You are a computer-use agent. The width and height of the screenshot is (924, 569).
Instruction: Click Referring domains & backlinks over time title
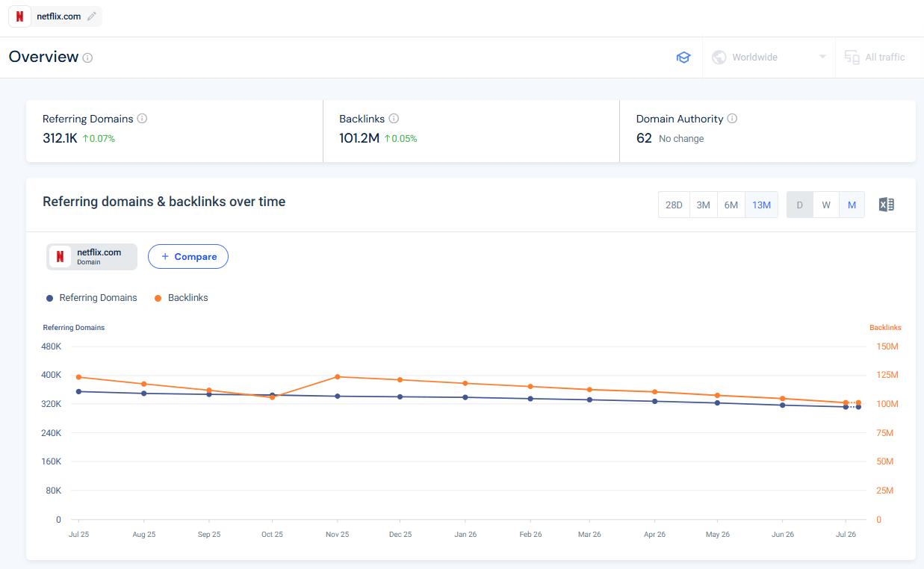164,202
